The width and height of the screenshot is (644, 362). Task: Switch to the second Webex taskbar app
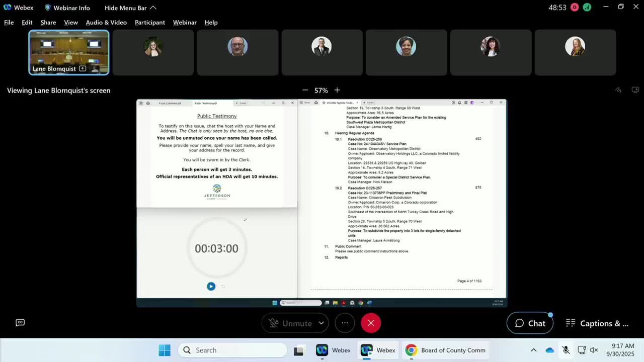(378, 350)
